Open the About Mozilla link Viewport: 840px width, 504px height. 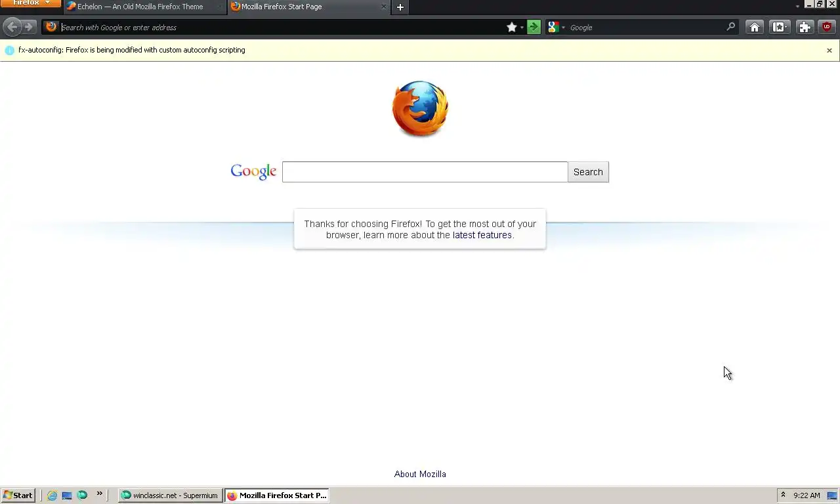(420, 474)
